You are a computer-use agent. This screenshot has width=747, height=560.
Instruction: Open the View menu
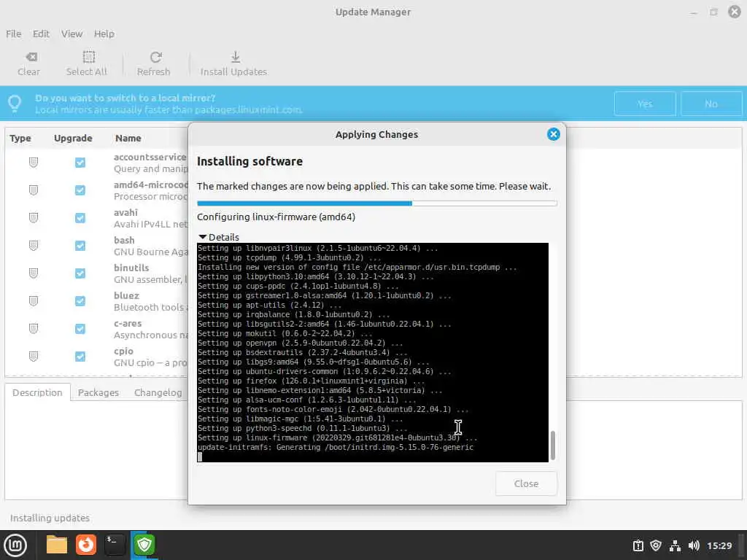(71, 34)
